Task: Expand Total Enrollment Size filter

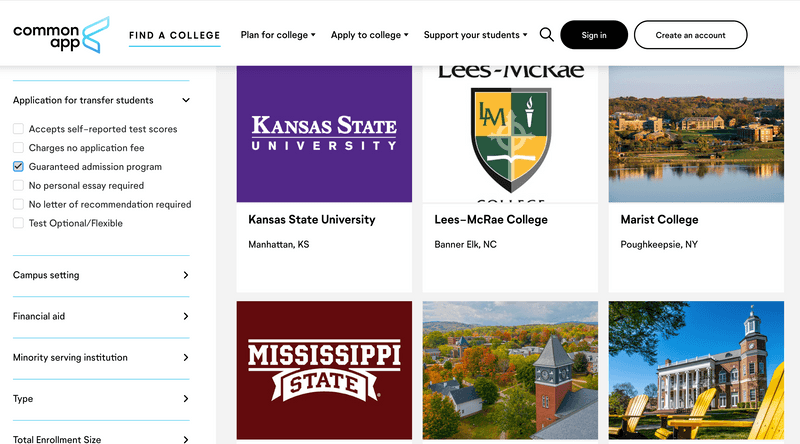Action: pos(101,439)
